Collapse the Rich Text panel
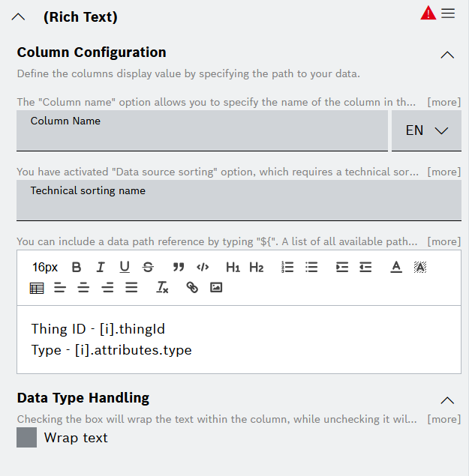The width and height of the screenshot is (469, 476). click(x=20, y=16)
